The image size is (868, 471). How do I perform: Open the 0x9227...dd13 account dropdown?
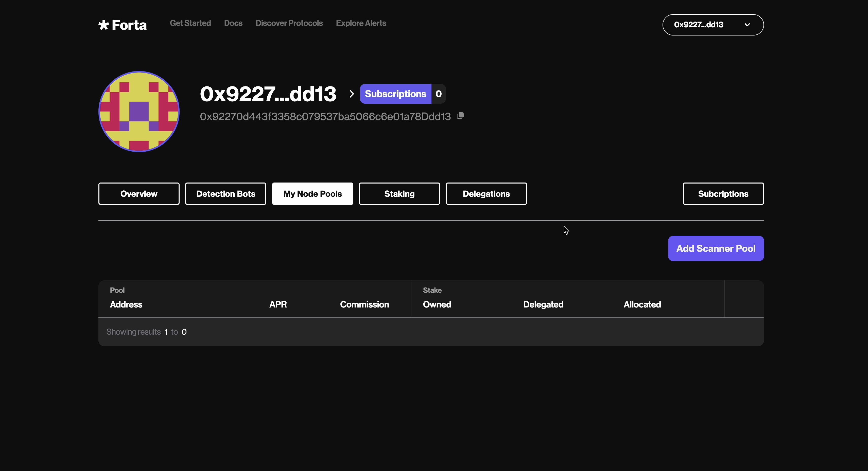tap(713, 25)
